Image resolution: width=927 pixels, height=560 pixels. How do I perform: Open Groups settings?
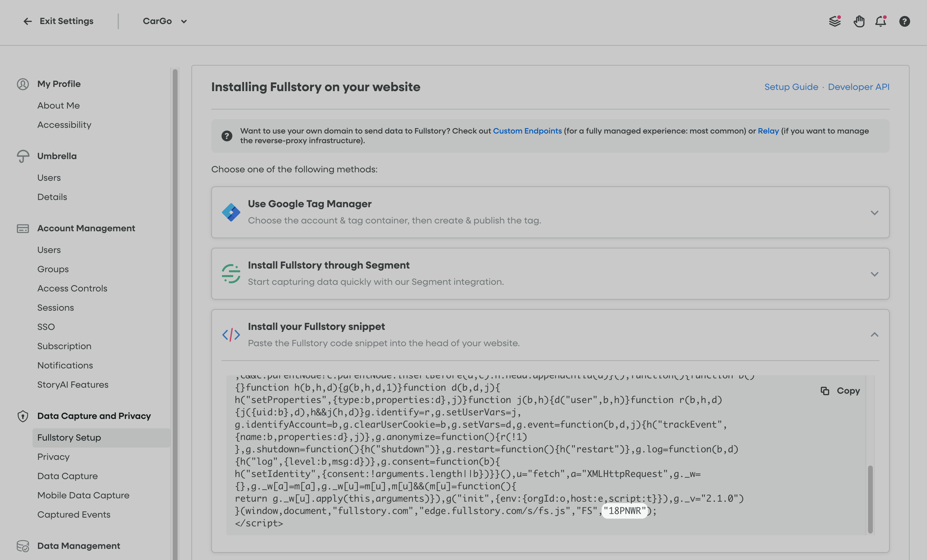tap(53, 269)
